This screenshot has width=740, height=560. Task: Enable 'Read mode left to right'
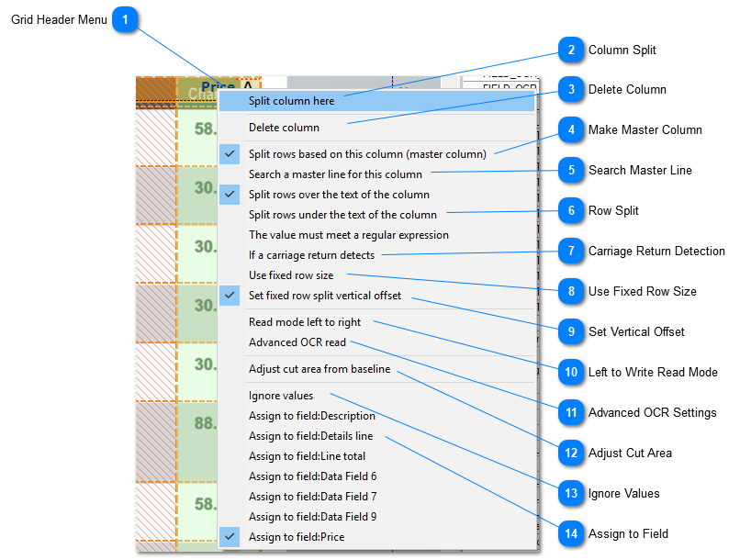pyautogui.click(x=376, y=322)
